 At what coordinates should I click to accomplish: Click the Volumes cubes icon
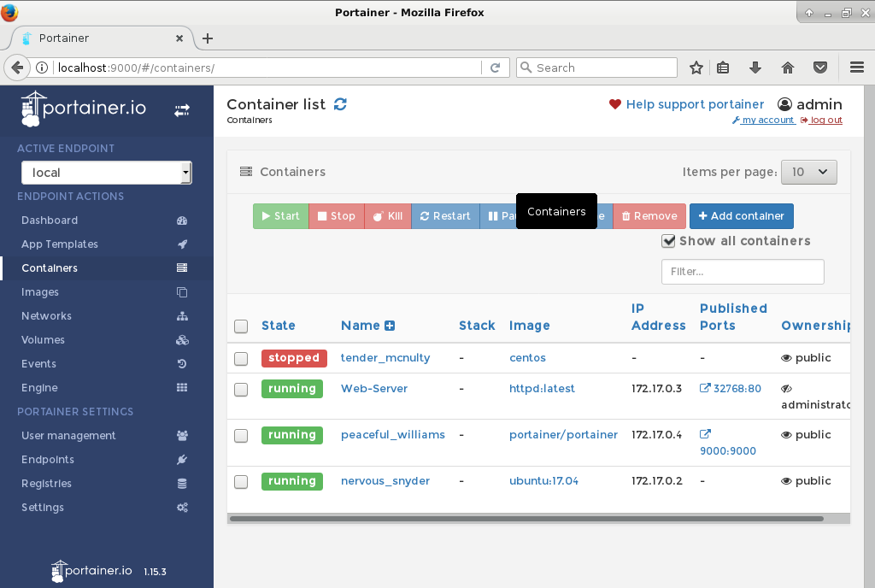[x=182, y=340]
